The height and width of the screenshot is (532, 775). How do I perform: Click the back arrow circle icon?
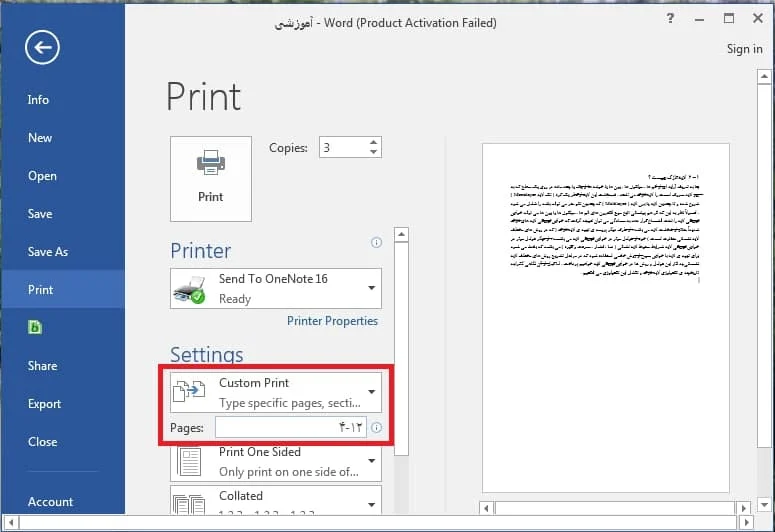pyautogui.click(x=42, y=47)
